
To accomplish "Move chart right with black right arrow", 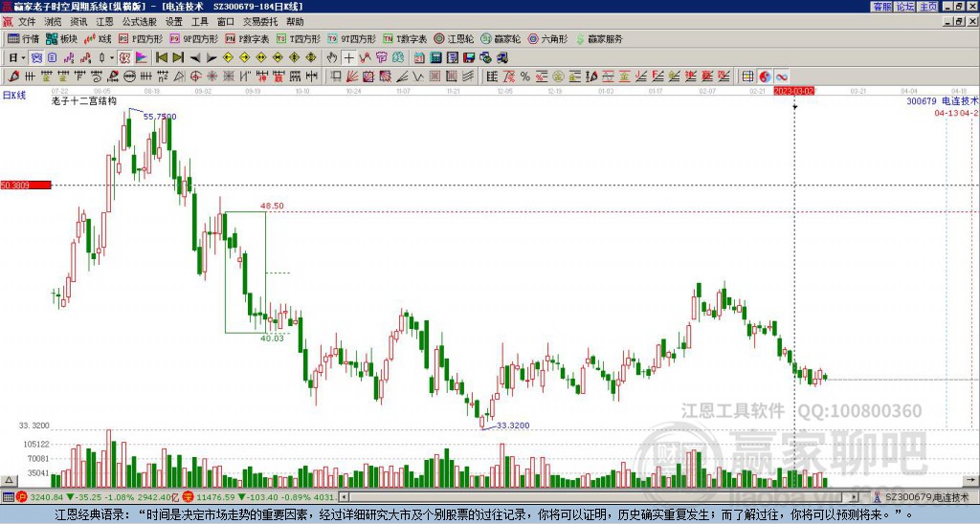I will point(212,58).
